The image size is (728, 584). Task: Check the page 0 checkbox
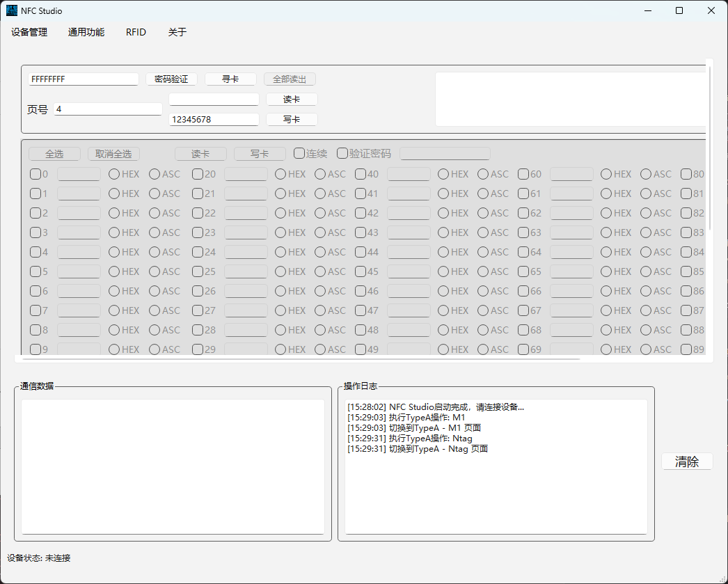point(35,174)
